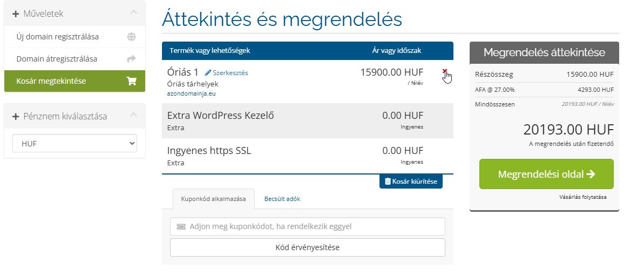Focus the coupon code input field
The height and width of the screenshot is (275, 644).
click(x=313, y=226)
